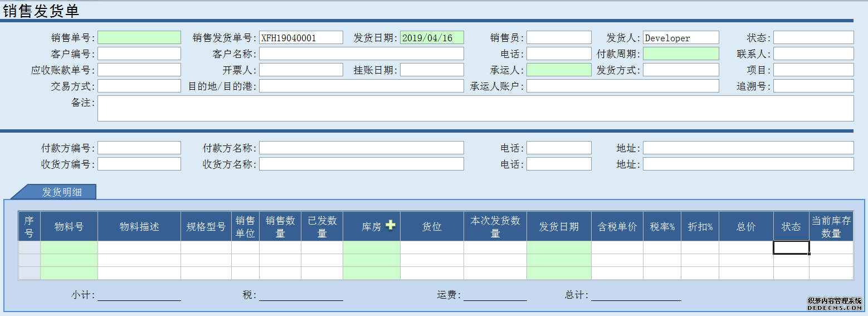Click the 本次发货数量 column header
This screenshot has height=316, width=868.
[x=495, y=226]
